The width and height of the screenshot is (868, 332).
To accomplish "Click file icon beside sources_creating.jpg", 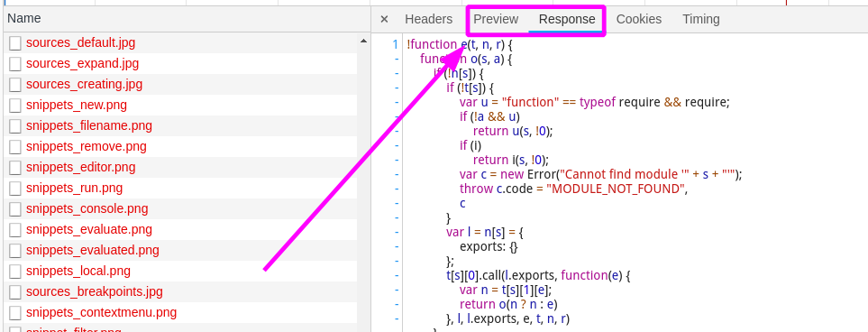I will tap(15, 85).
